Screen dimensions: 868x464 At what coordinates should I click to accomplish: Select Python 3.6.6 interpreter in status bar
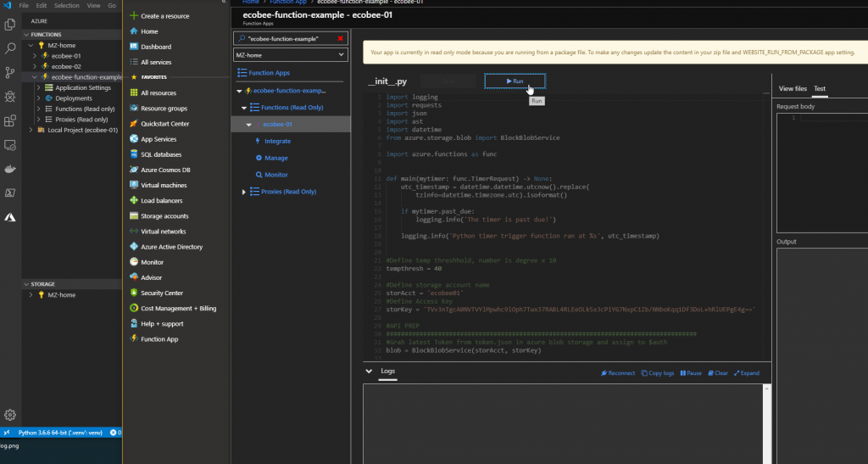[x=60, y=433]
